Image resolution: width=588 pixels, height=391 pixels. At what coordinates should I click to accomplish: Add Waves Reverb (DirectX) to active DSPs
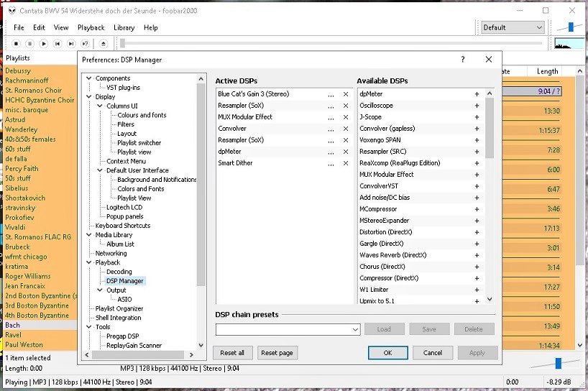477,256
